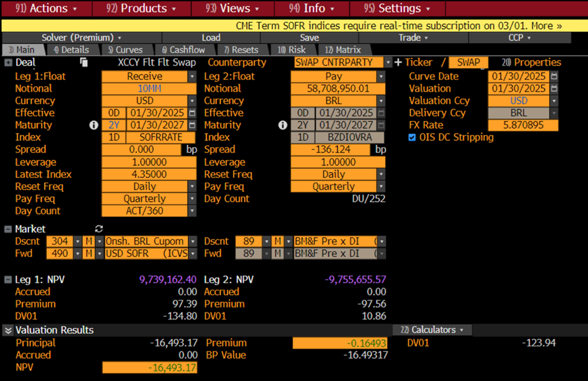This screenshot has width=588, height=381.
Task: Open the Calculators button
Action: click(x=432, y=330)
